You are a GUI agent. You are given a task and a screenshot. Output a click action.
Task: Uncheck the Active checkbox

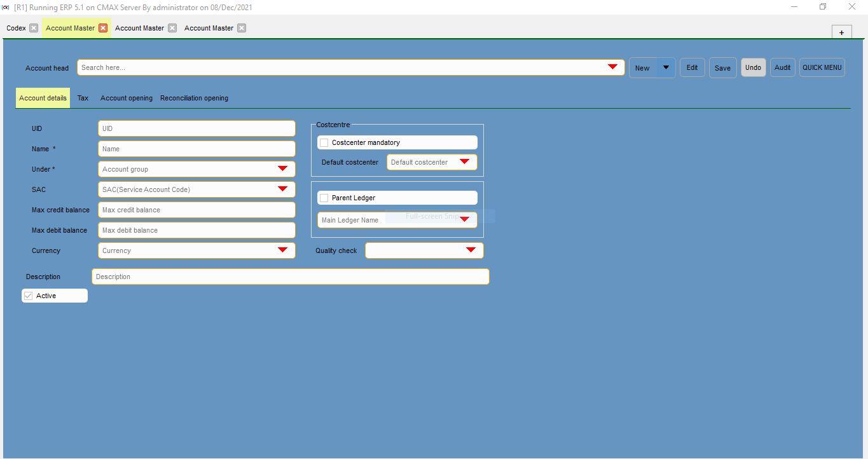coord(27,295)
